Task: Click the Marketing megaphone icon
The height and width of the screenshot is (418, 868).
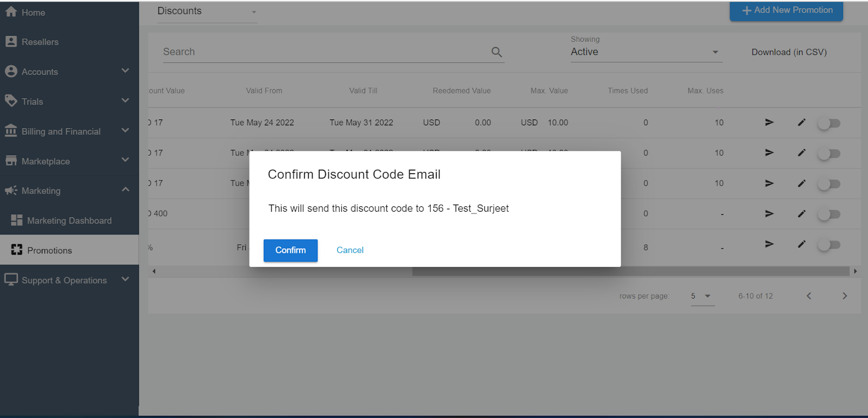Action: tap(11, 190)
